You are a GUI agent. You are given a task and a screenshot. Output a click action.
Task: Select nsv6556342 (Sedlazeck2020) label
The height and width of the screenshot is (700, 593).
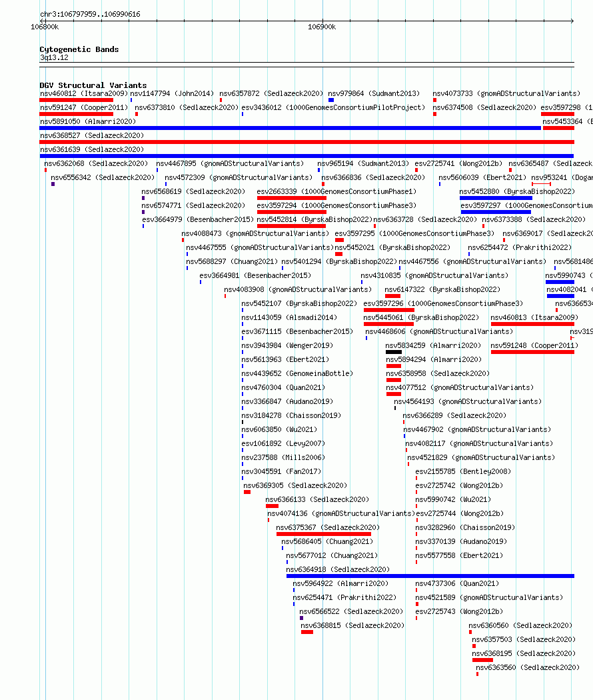103,178
